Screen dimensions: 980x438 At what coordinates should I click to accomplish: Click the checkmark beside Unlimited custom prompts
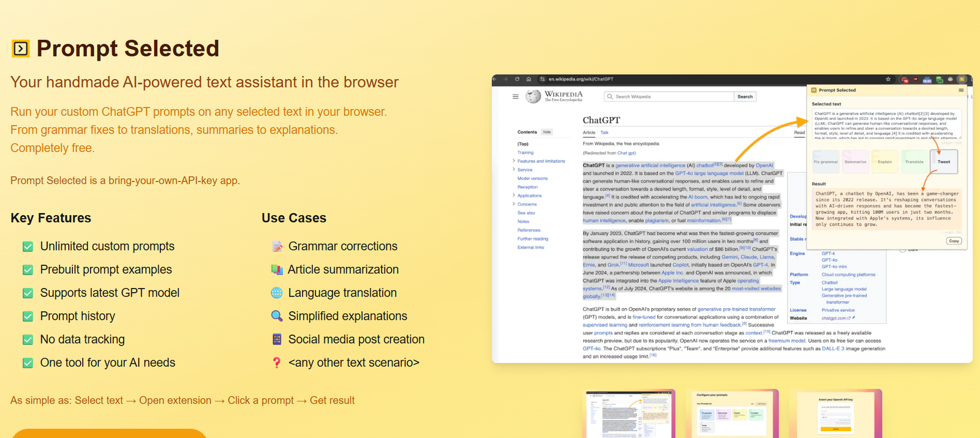coord(28,246)
